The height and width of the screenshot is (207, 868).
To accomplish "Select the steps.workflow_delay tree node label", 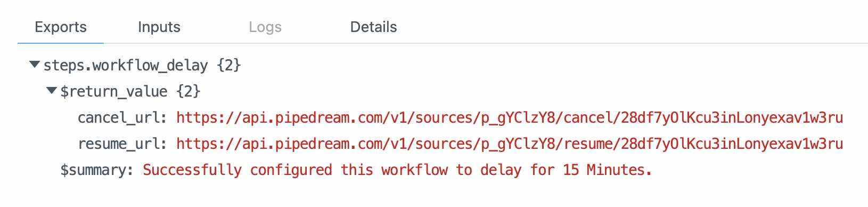I will point(126,65).
